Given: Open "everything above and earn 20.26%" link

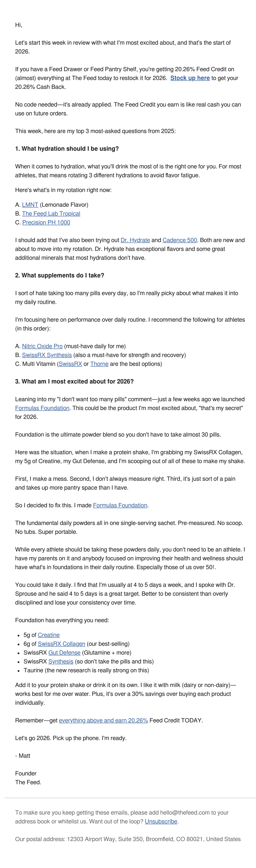Looking at the screenshot, I should tap(103, 720).
